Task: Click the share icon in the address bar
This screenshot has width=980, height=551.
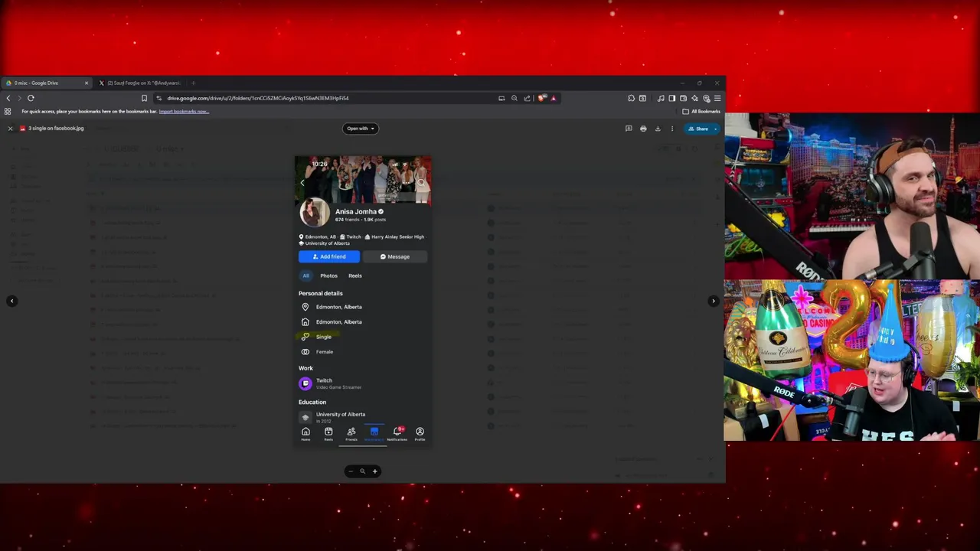Action: [527, 98]
